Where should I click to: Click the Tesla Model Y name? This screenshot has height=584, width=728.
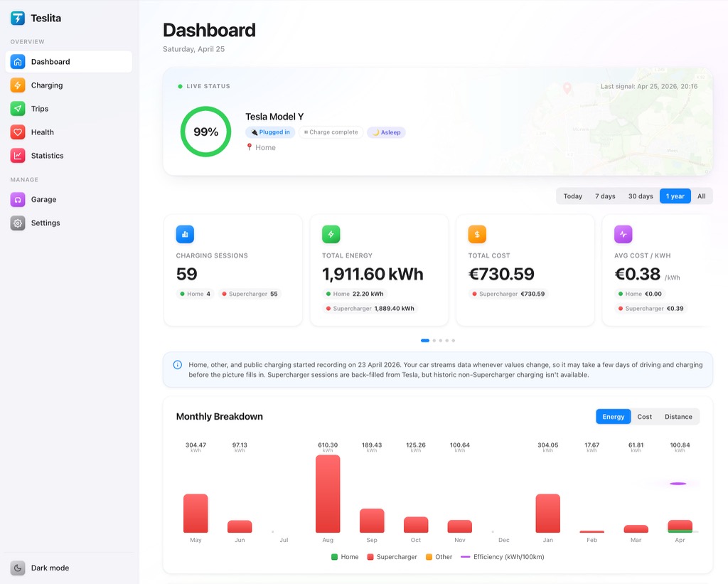(x=274, y=117)
